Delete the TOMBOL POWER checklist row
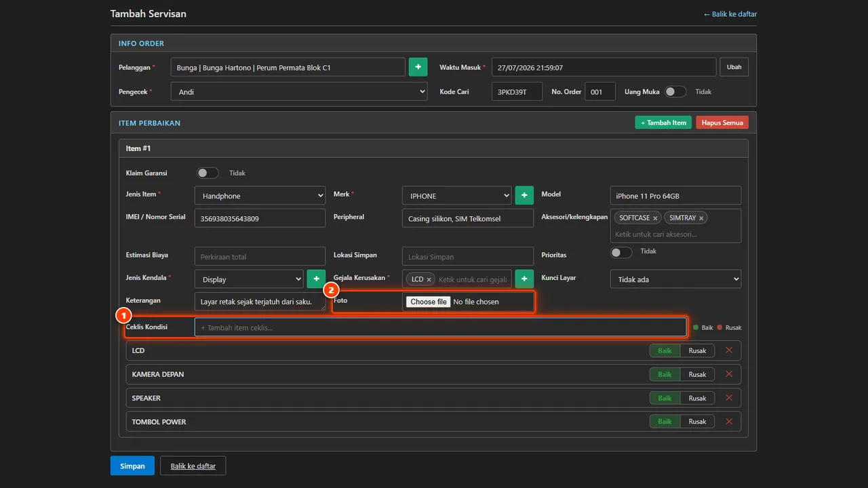Image resolution: width=868 pixels, height=488 pixels. pos(729,422)
